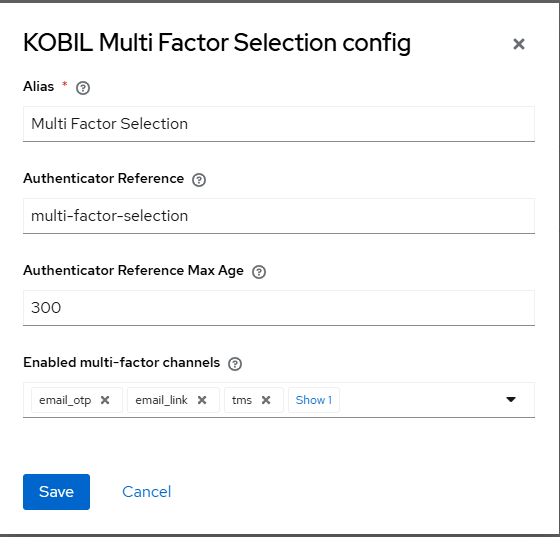
Task: Open help icon next to Alias label
Action: (x=83, y=88)
